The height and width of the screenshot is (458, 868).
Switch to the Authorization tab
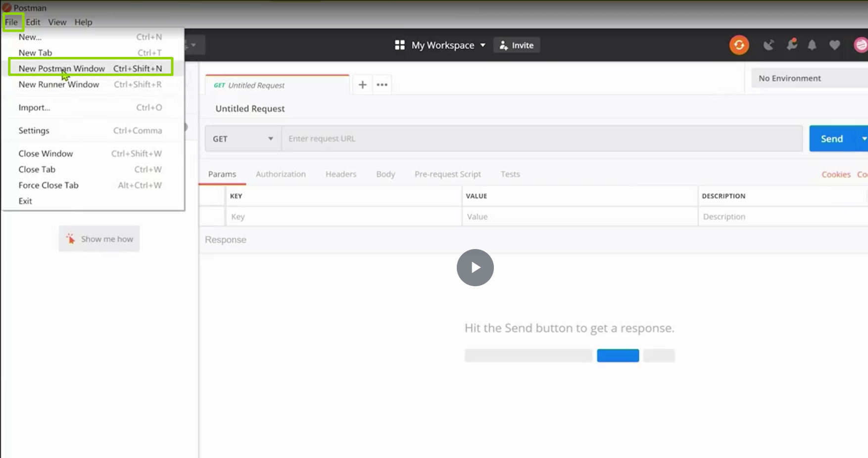pyautogui.click(x=281, y=174)
